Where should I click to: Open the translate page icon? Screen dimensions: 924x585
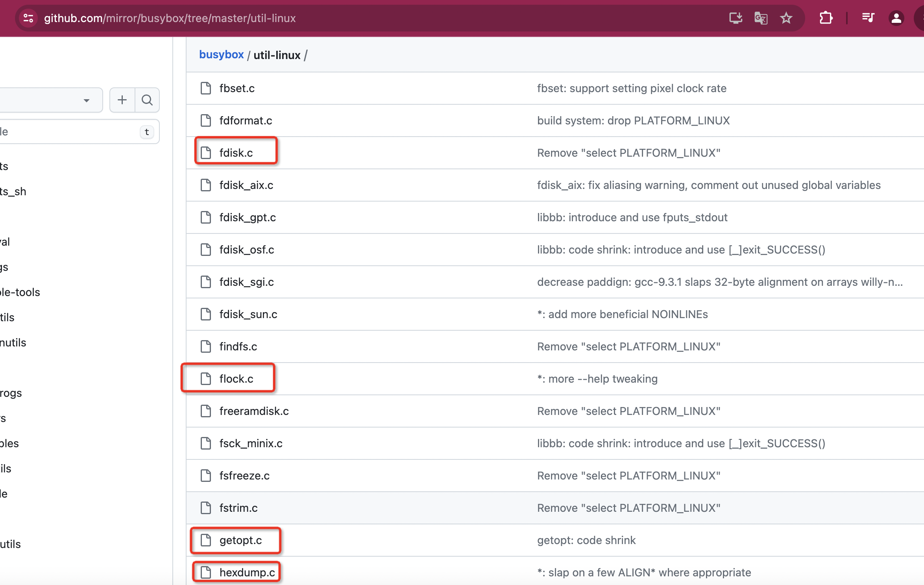coord(761,18)
